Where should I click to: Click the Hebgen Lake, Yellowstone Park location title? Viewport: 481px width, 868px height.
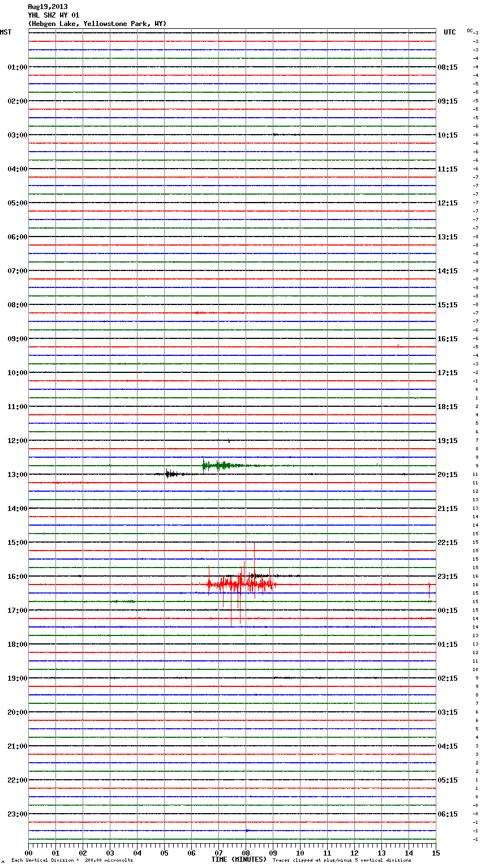click(x=97, y=24)
